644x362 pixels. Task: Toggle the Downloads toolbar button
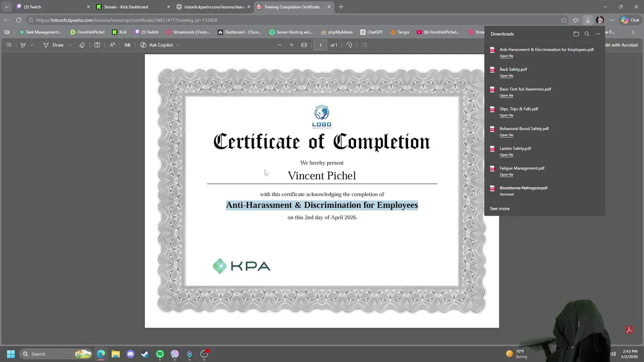(x=588, y=20)
